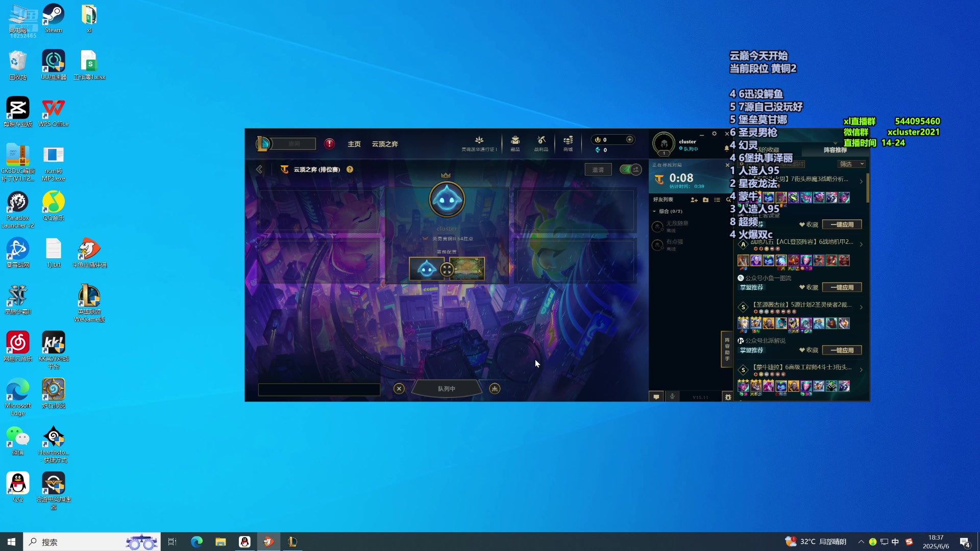Click the add friend icon

pos(694,199)
